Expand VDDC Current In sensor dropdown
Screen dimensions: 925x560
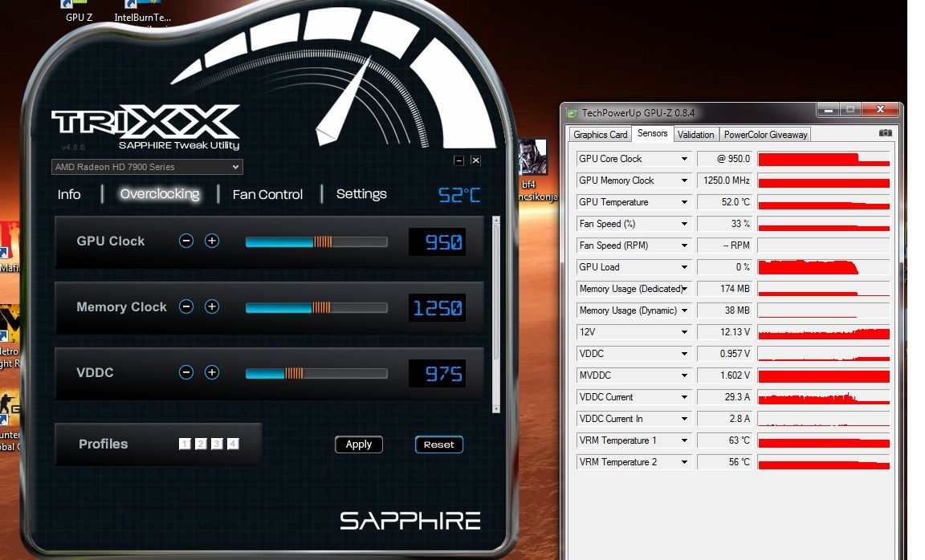pos(684,419)
